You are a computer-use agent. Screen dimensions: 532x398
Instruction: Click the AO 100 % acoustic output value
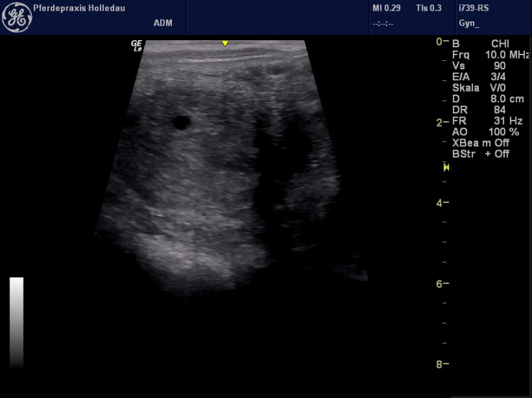coord(485,132)
